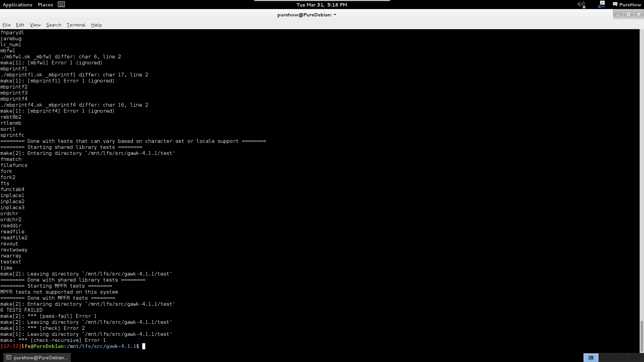Open the Applications menu
Screen dimensions: 644x362
click(x=17, y=5)
